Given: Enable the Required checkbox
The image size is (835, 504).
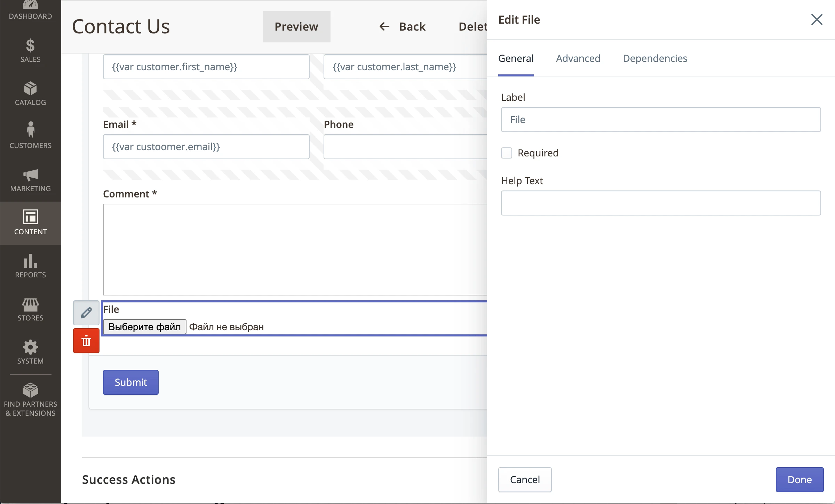Looking at the screenshot, I should [x=507, y=153].
